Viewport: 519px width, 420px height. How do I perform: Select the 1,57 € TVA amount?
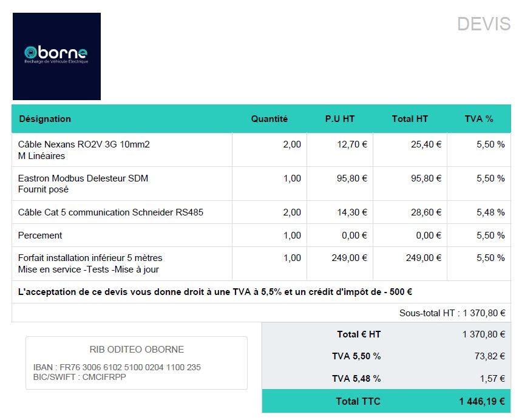coord(492,379)
